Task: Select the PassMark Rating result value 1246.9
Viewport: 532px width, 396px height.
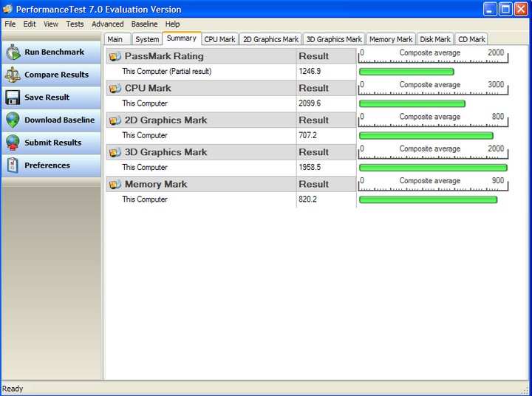Action: pyautogui.click(x=310, y=71)
